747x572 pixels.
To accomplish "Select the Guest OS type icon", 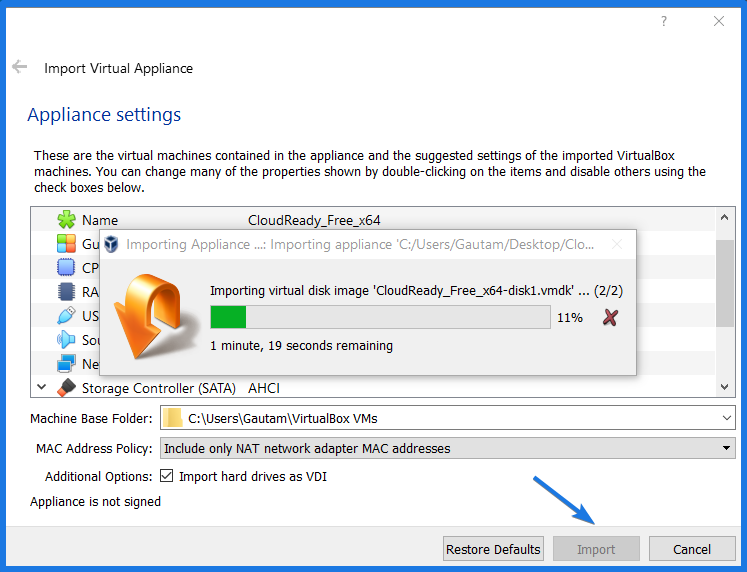I will pos(66,244).
